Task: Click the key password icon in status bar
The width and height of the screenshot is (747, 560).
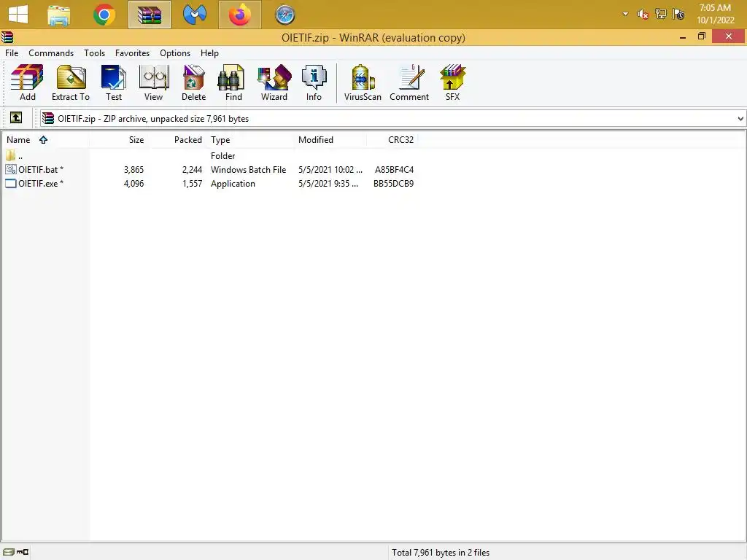Action: tap(23, 552)
